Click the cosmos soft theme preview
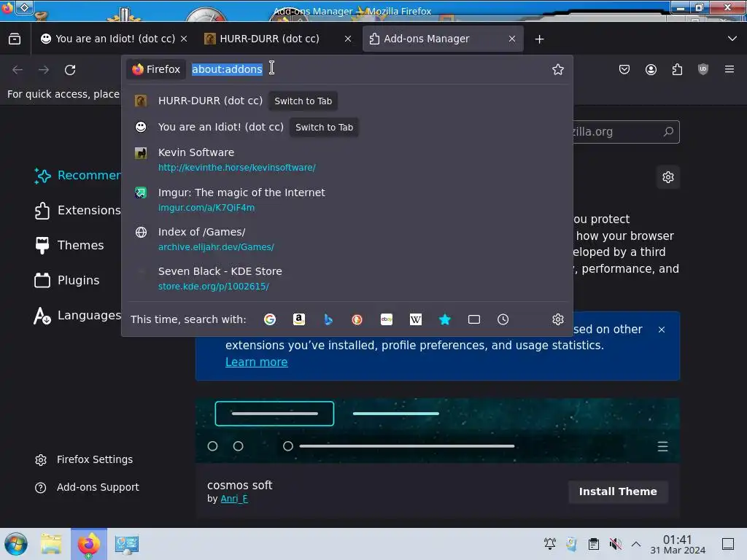This screenshot has height=560, width=747. 438,430
